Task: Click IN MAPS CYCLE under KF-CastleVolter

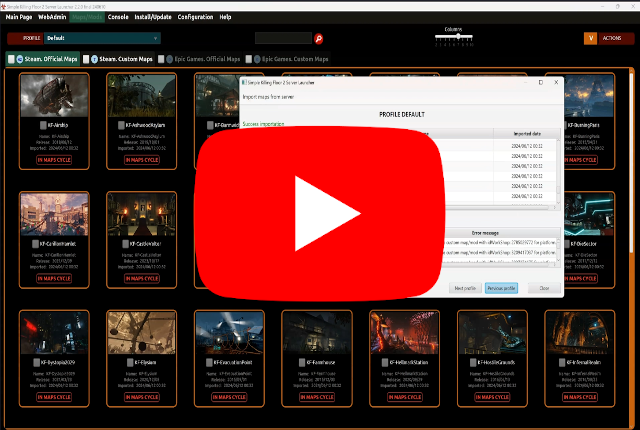Action: tap(142, 279)
